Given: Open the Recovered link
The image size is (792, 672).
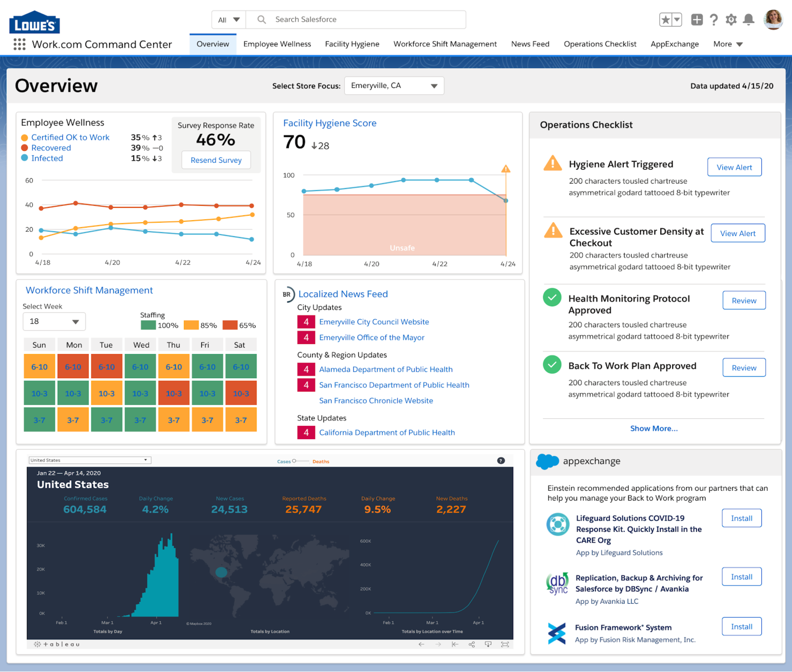Looking at the screenshot, I should tap(51, 148).
